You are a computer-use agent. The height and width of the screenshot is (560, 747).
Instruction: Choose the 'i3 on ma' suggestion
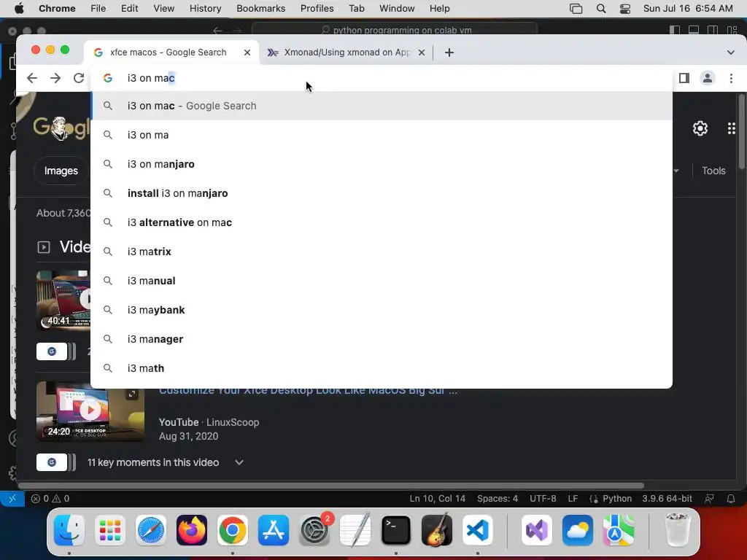tap(381, 135)
